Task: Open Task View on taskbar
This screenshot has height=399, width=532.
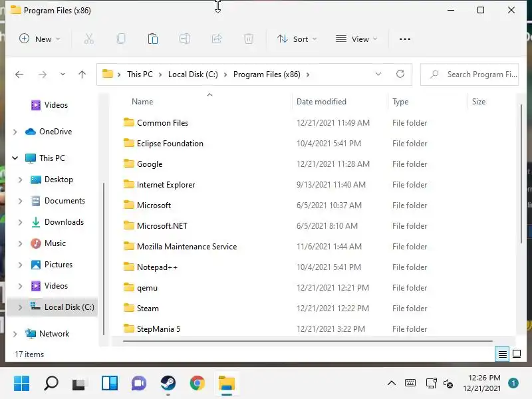Action: pos(80,384)
